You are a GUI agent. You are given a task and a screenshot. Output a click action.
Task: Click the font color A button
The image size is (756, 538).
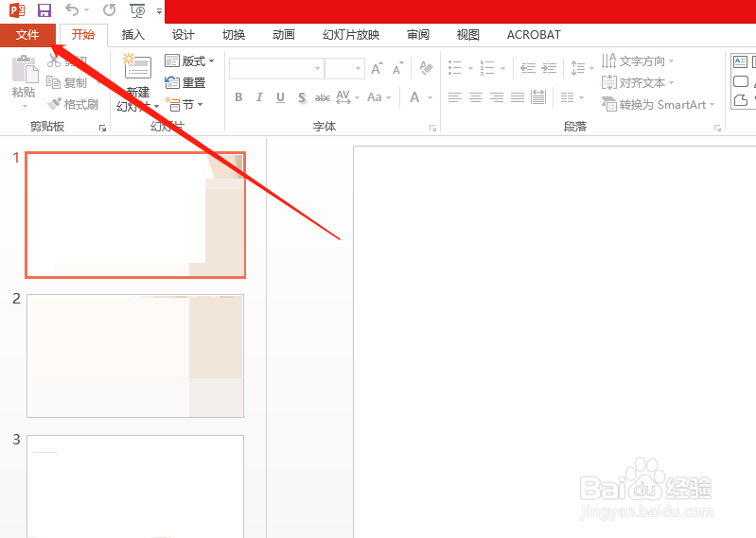click(414, 97)
